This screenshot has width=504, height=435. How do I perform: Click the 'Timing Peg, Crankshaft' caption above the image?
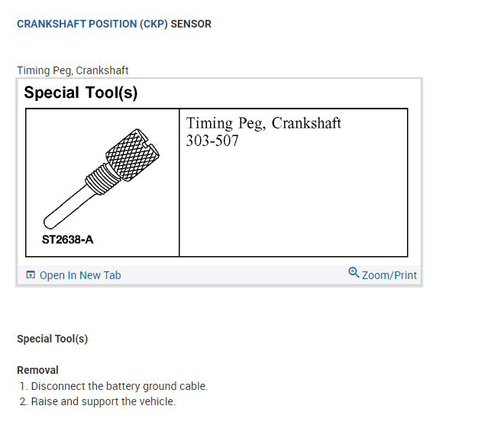tap(73, 70)
